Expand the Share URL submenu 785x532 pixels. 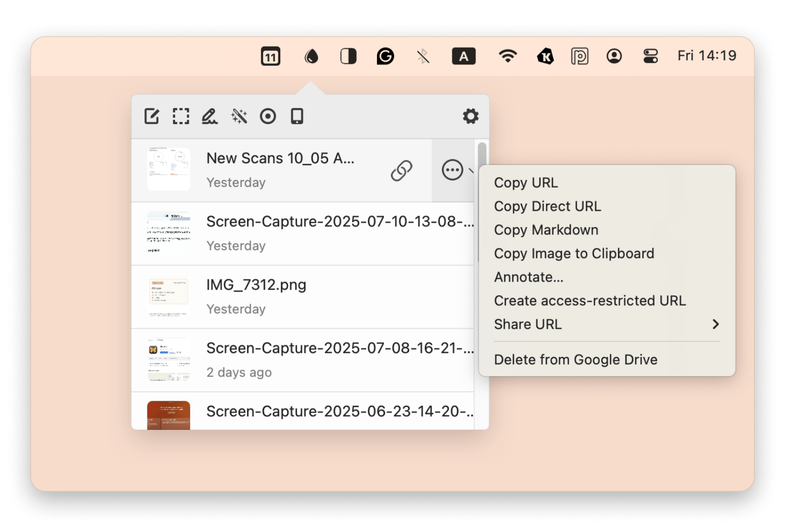606,324
